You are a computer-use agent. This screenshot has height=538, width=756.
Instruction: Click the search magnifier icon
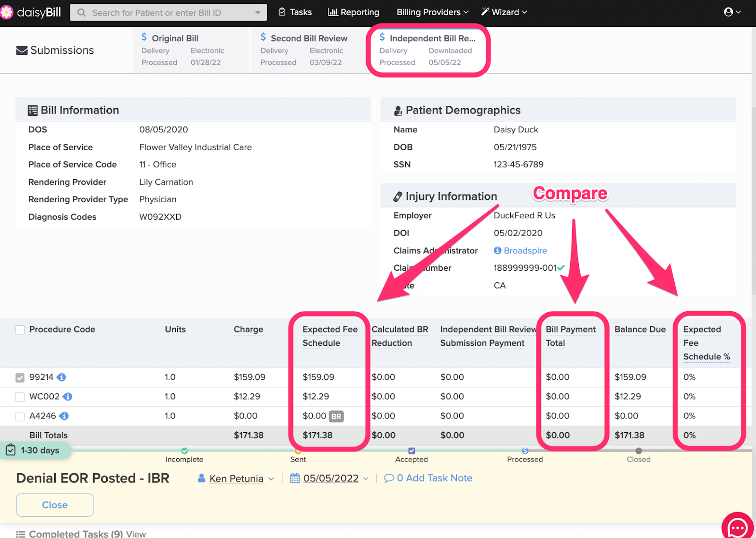point(82,13)
